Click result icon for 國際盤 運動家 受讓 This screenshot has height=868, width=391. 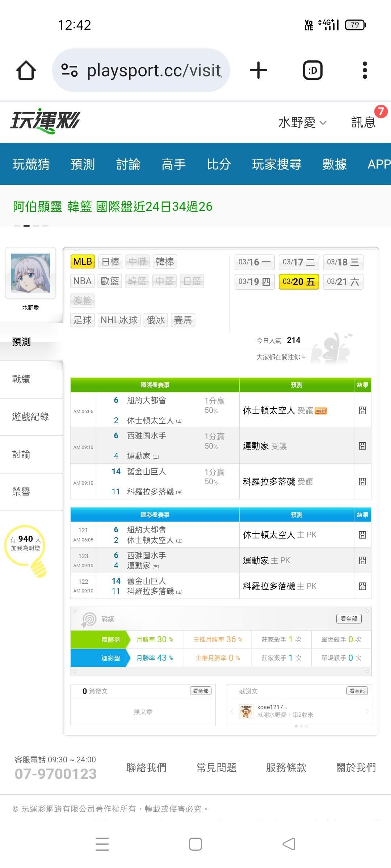point(362,446)
